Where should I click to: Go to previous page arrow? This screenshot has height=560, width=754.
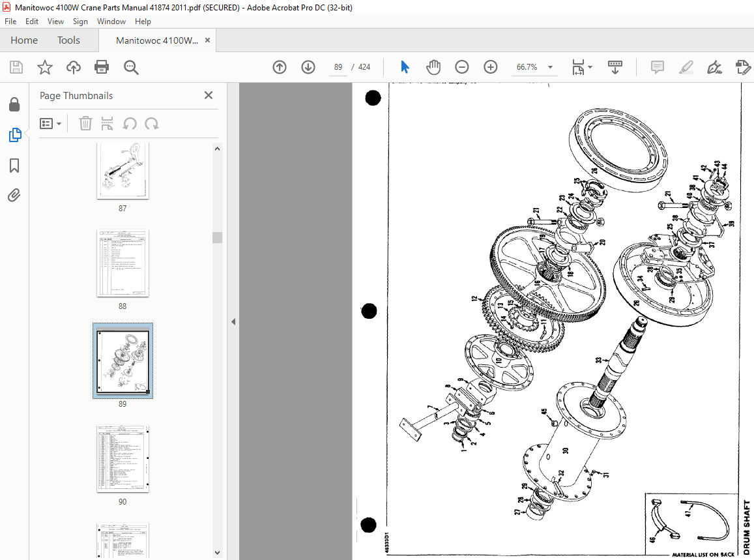point(280,67)
